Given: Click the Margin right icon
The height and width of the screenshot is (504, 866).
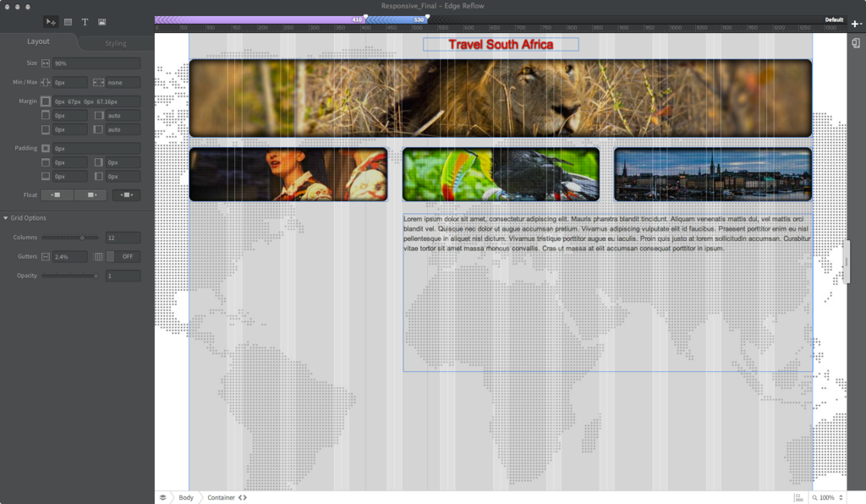Looking at the screenshot, I should pyautogui.click(x=99, y=115).
